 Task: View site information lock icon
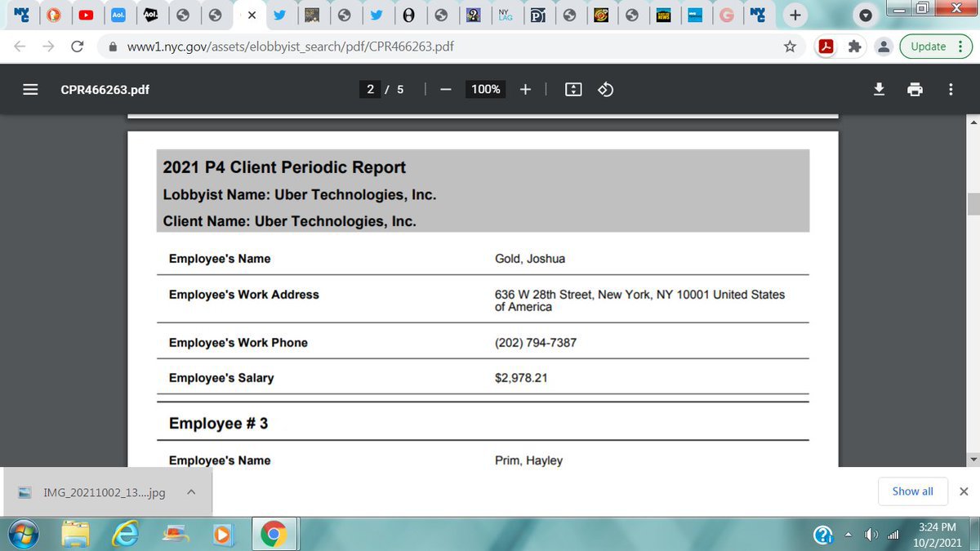[113, 47]
